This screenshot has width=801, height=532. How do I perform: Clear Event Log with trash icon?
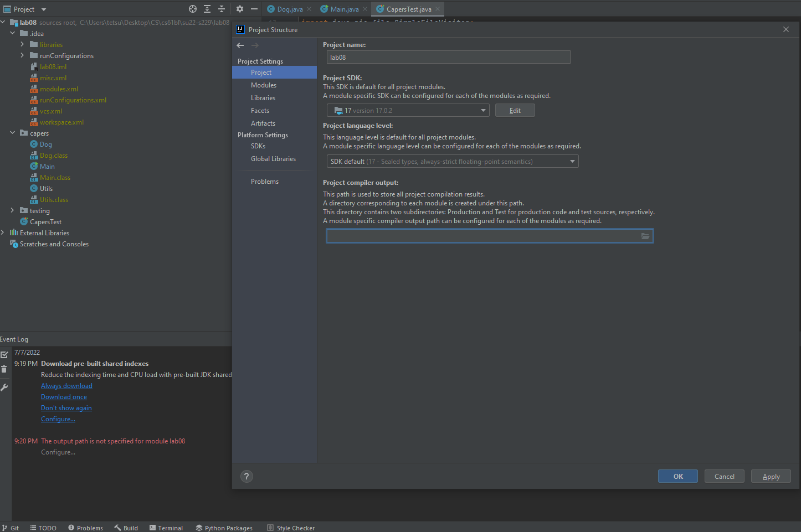4,369
